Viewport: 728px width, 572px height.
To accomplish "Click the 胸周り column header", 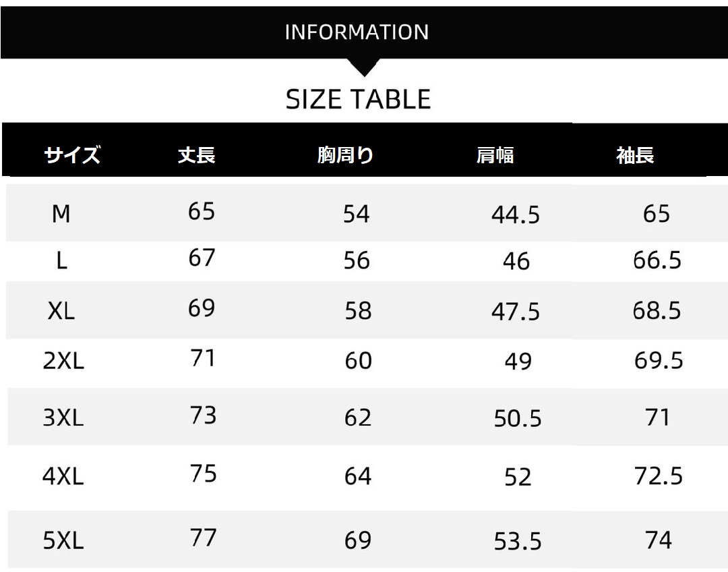I will coord(345,154).
